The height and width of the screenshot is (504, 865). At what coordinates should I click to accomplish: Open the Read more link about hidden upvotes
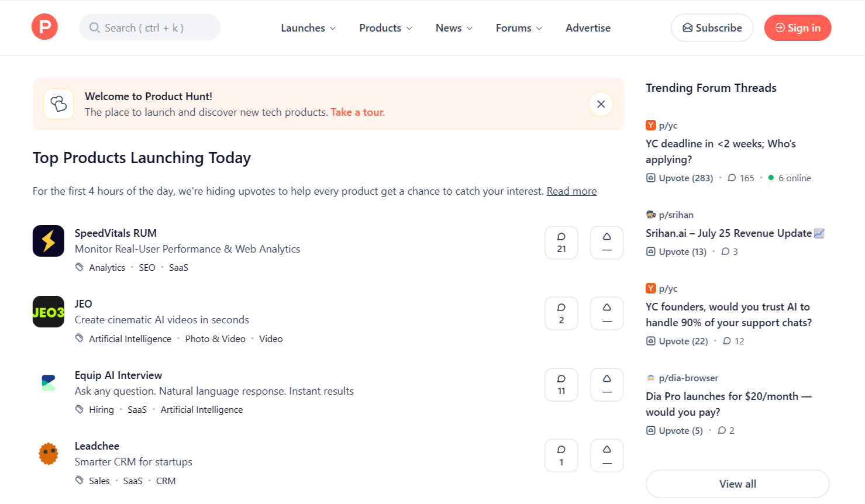click(x=571, y=191)
